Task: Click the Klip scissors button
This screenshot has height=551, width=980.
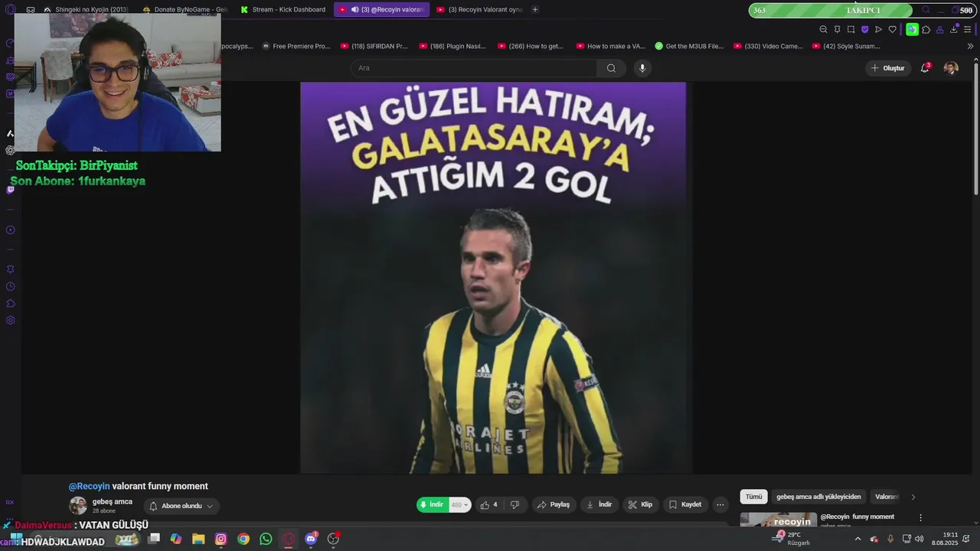Action: tap(640, 505)
